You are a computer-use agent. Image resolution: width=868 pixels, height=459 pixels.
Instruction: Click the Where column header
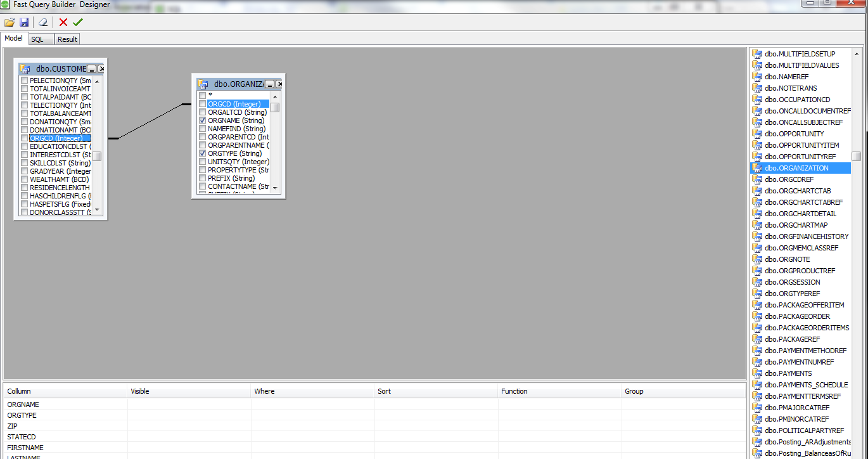(x=312, y=391)
